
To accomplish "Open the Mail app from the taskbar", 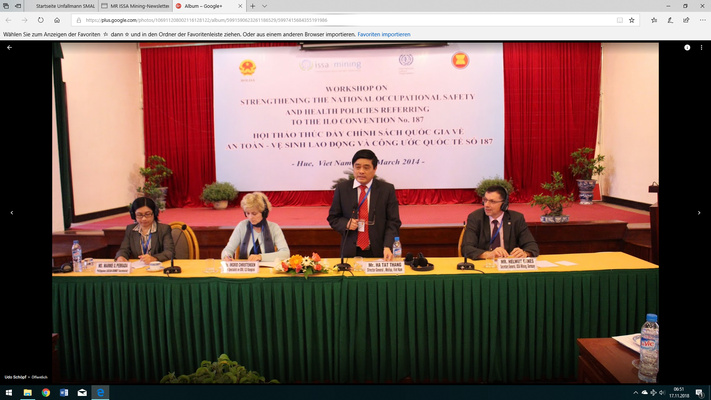I will pos(82,393).
